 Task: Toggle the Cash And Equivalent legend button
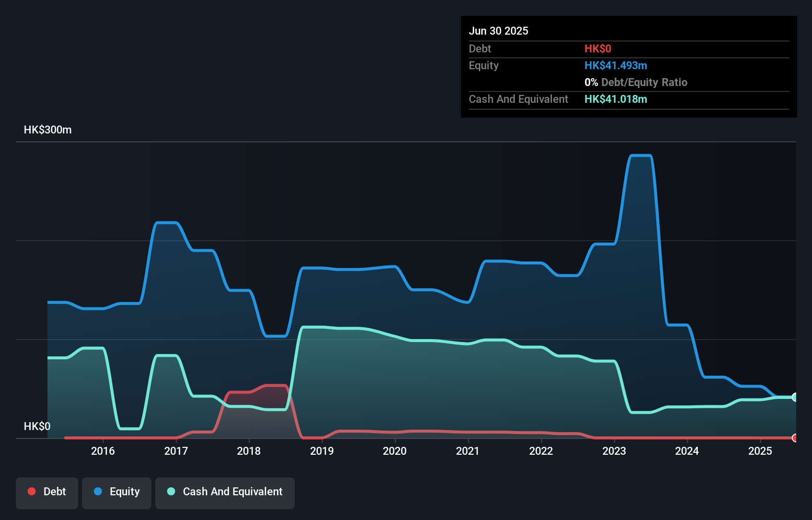click(x=225, y=493)
